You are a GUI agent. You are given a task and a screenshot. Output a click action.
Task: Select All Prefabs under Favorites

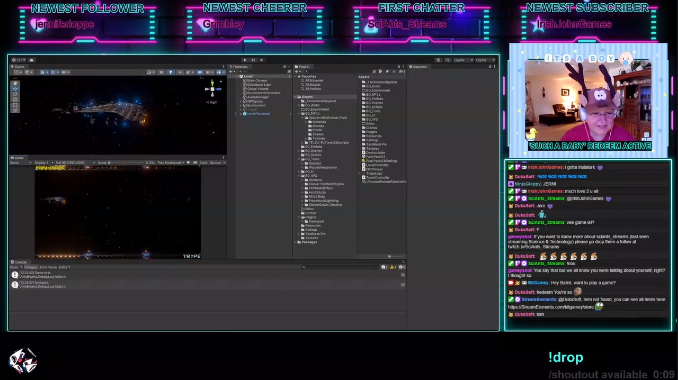click(x=312, y=89)
